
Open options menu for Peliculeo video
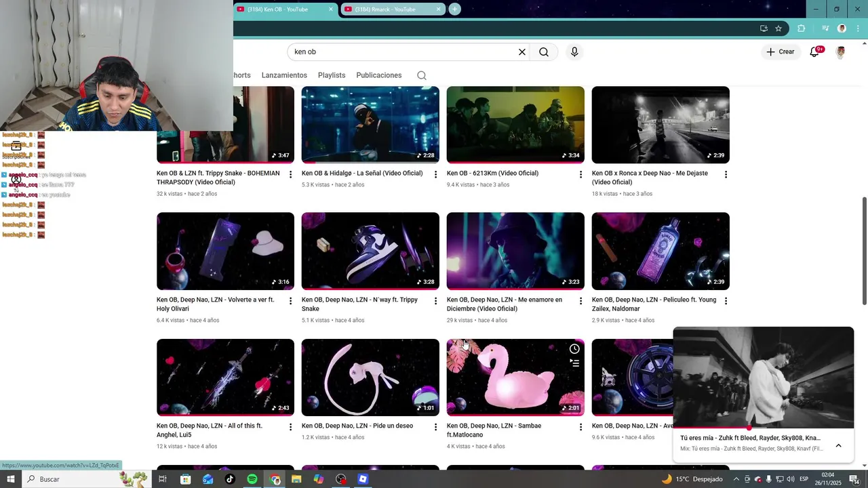(726, 301)
